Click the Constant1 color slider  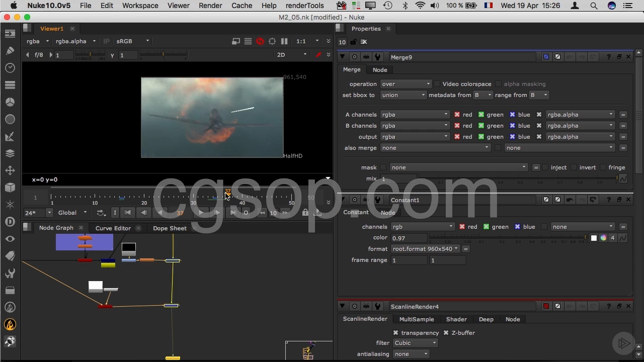[x=508, y=238]
